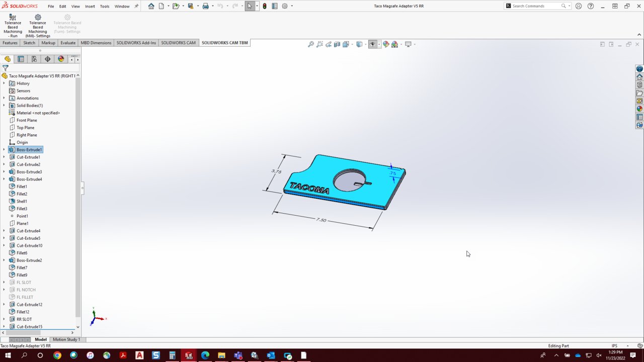Expand Cut-Extrude1 feature node
This screenshot has width=644, height=362.
[x=4, y=157]
